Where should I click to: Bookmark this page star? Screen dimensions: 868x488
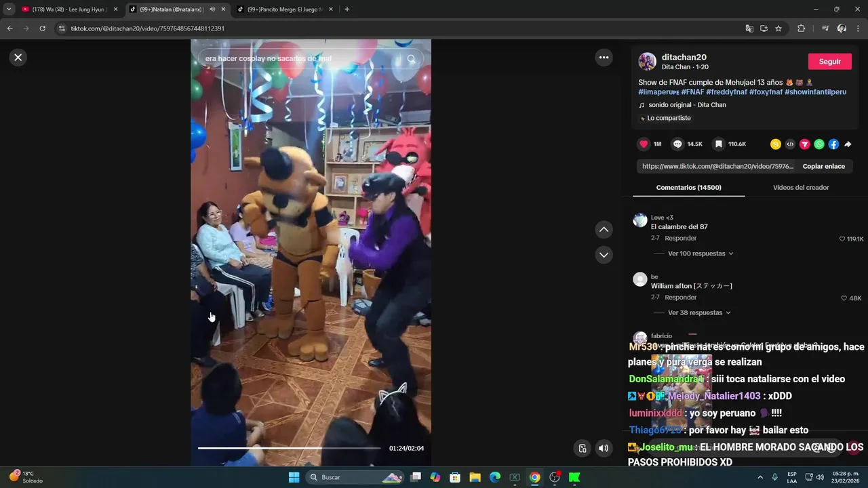tap(778, 28)
